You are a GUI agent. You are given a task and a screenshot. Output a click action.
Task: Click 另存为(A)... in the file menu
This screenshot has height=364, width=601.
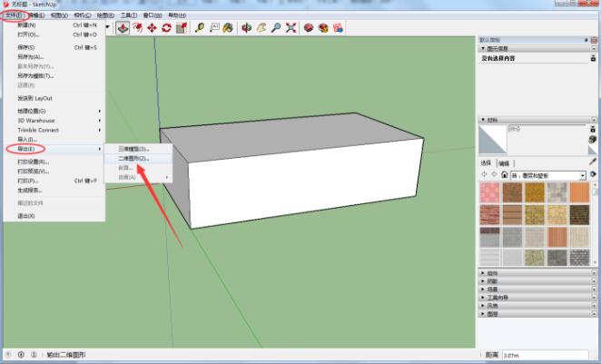pos(31,56)
